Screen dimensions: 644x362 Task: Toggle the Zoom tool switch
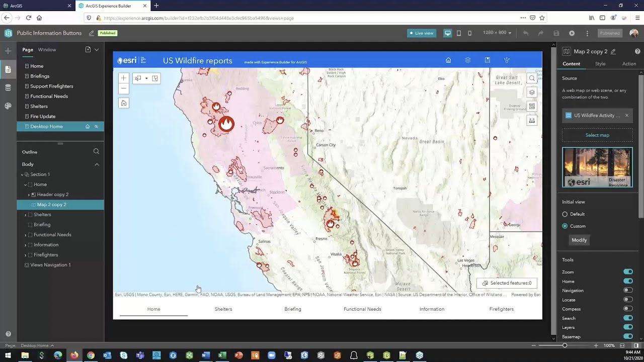coord(628,272)
